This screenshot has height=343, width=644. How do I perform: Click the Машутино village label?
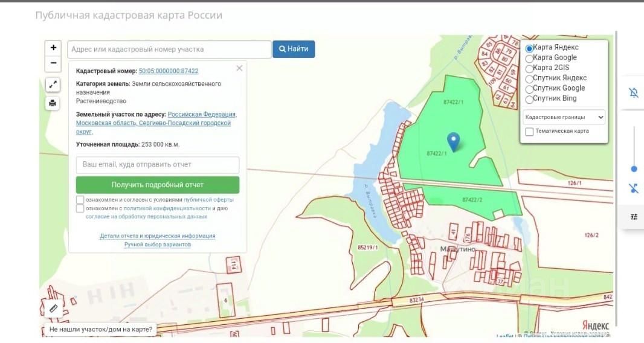click(457, 249)
